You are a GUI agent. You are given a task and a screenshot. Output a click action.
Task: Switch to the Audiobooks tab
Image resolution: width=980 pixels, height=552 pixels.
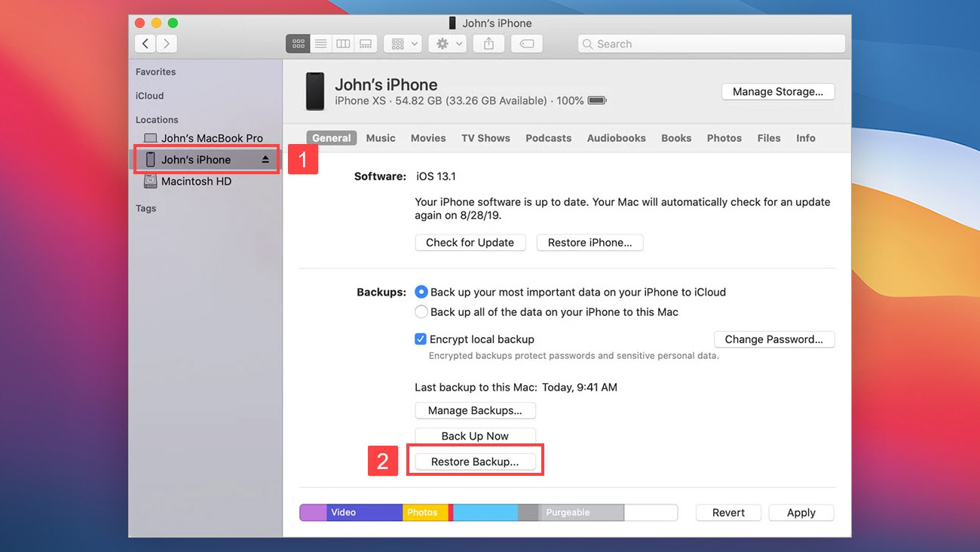tap(616, 138)
